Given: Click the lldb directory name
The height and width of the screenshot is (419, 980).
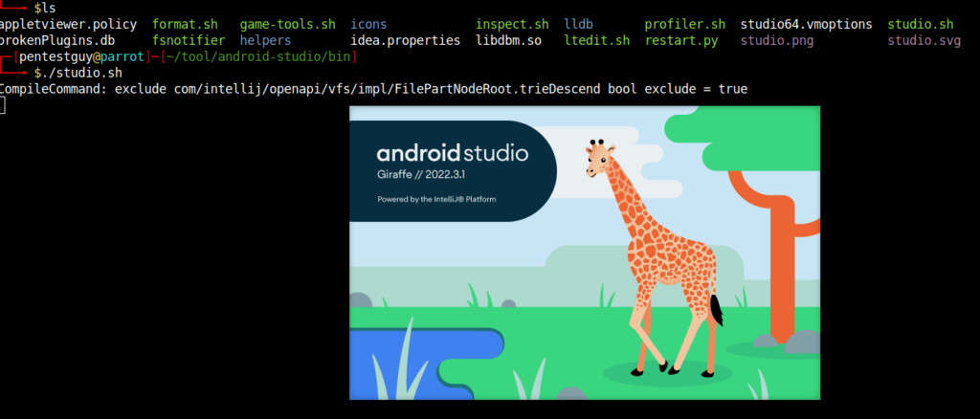Looking at the screenshot, I should [x=579, y=25].
